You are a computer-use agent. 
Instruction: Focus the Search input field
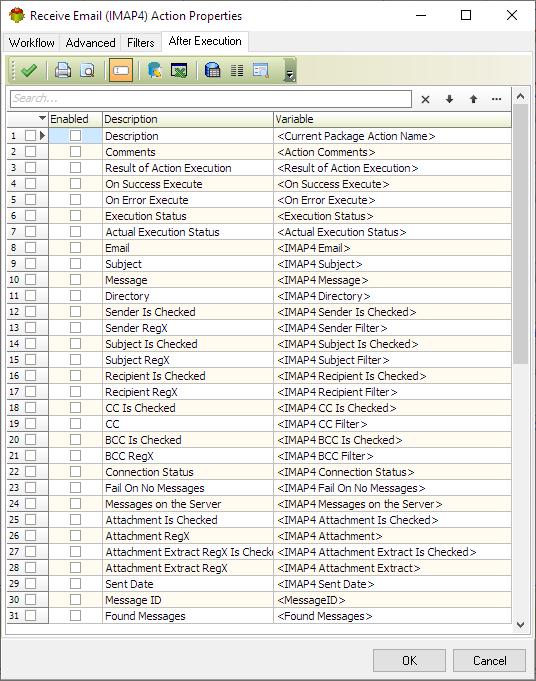tap(211, 99)
